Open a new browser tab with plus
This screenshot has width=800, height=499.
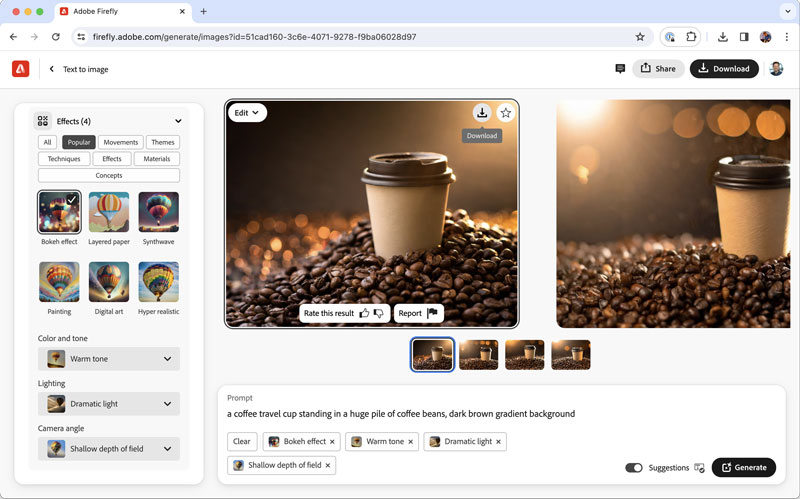point(203,11)
